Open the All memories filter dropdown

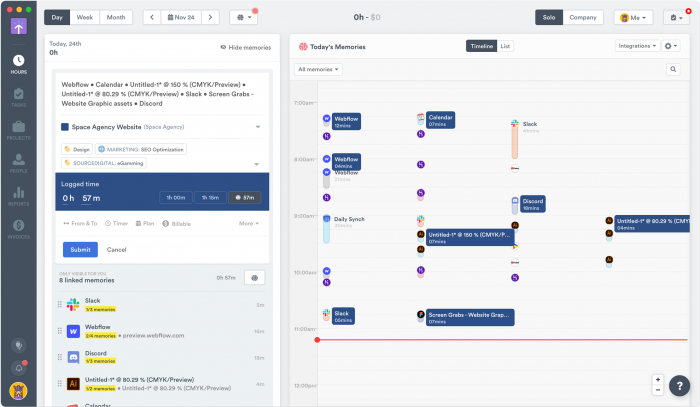pos(318,69)
